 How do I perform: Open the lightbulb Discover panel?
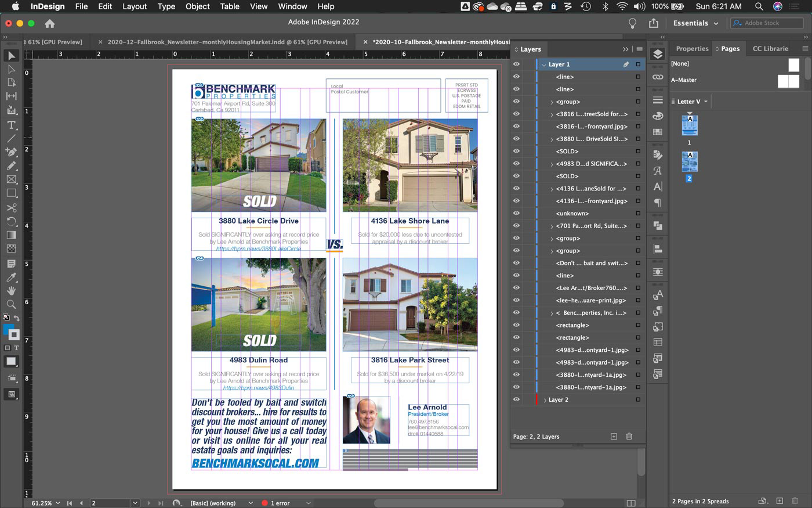[633, 23]
